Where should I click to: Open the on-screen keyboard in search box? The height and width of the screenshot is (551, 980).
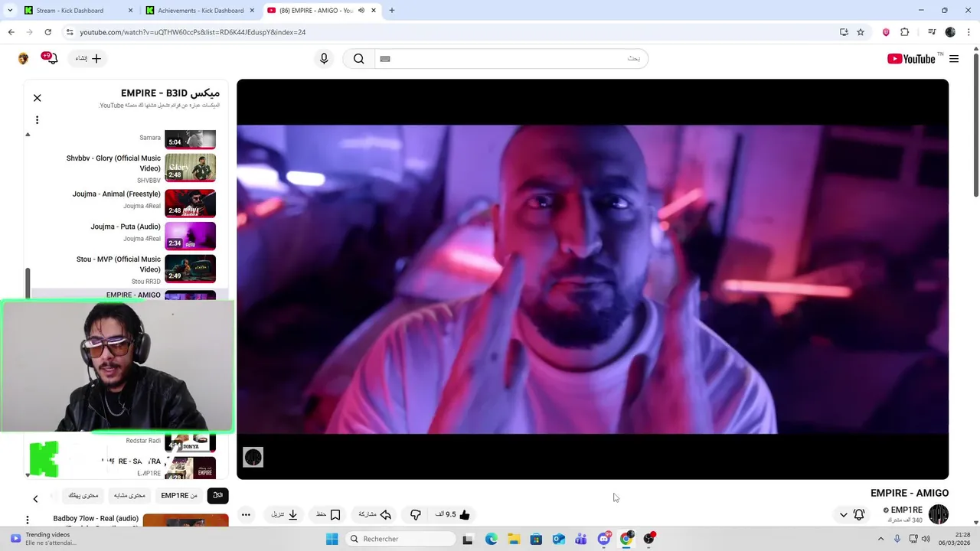(385, 59)
